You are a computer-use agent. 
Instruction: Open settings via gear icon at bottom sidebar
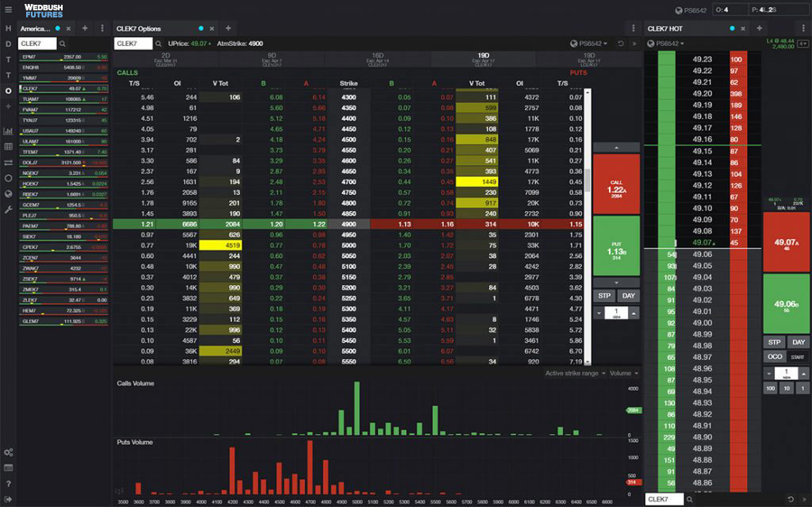click(x=6, y=452)
